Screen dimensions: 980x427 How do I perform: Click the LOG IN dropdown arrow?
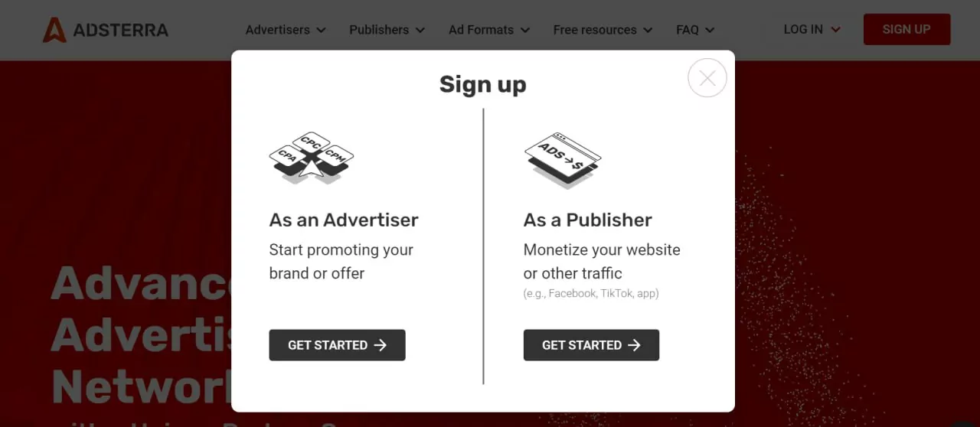coord(835,30)
